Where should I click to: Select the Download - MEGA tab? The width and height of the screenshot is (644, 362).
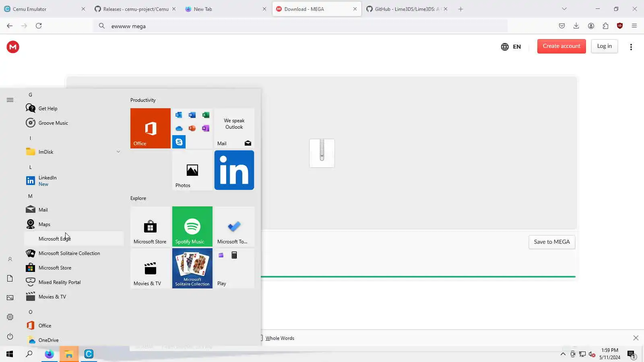coord(316,9)
